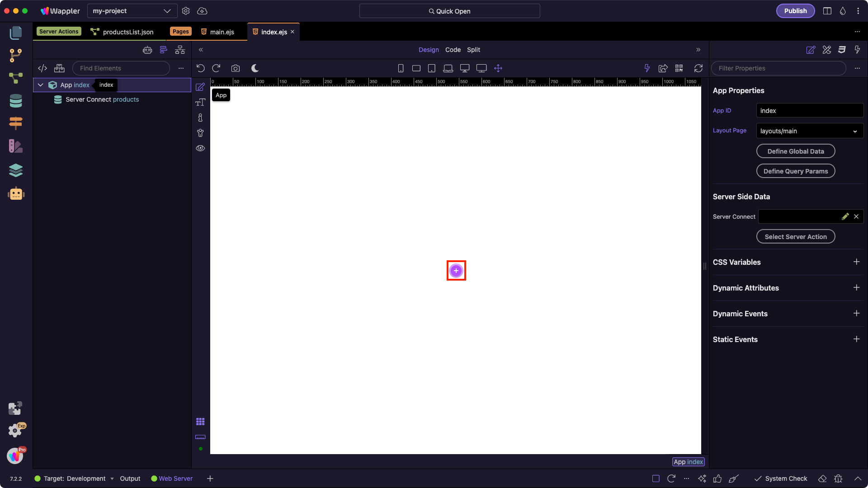Click the Publish button
The height and width of the screenshot is (488, 868).
coord(795,11)
